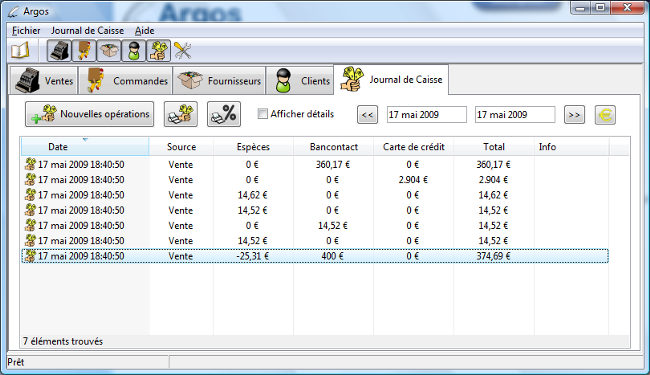The height and width of the screenshot is (375, 650).
Task: Click the open book icon in toolbar
Action: click(x=20, y=51)
